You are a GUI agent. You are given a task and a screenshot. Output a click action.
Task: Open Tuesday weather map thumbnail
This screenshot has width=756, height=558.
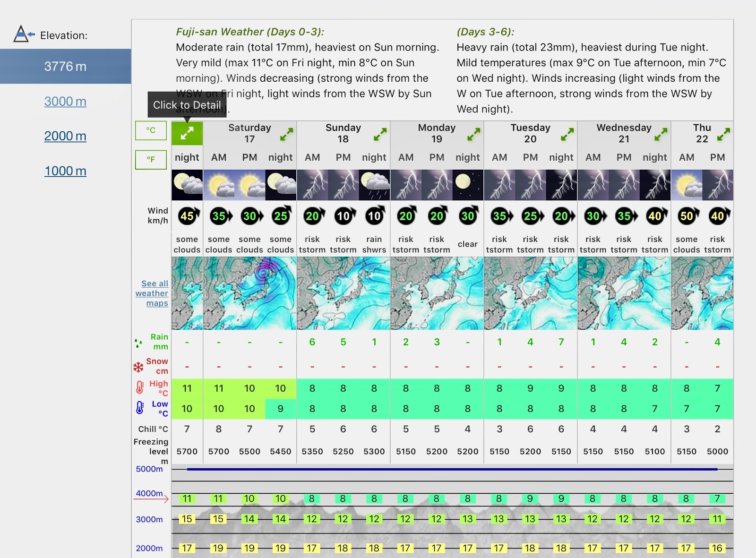530,293
